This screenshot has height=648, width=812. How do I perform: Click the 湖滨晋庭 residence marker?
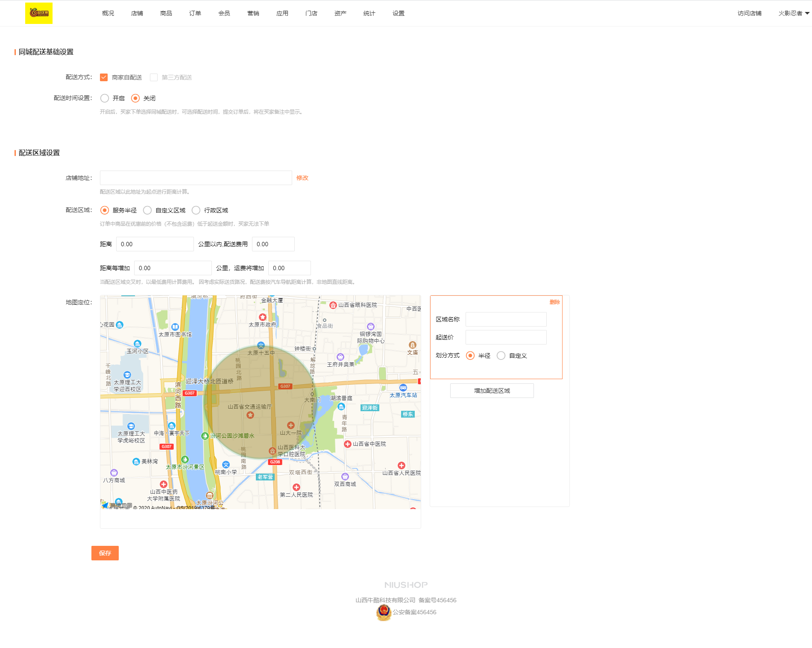click(x=341, y=406)
